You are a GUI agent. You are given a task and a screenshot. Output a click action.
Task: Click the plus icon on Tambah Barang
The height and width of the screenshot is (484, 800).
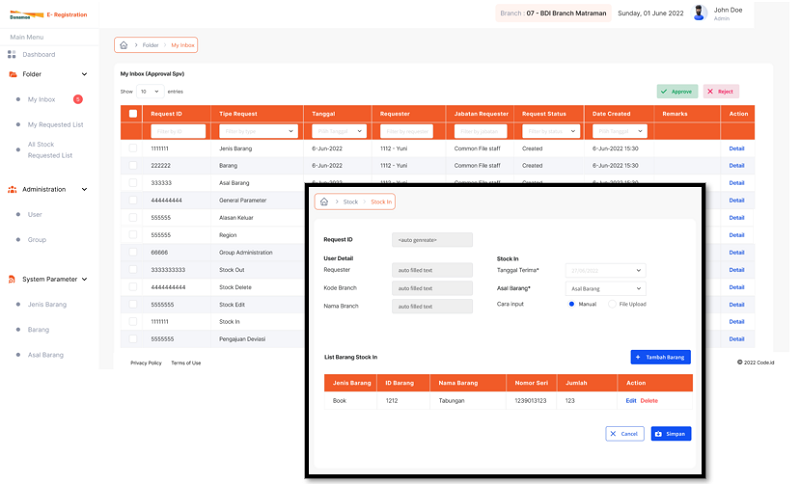point(638,357)
